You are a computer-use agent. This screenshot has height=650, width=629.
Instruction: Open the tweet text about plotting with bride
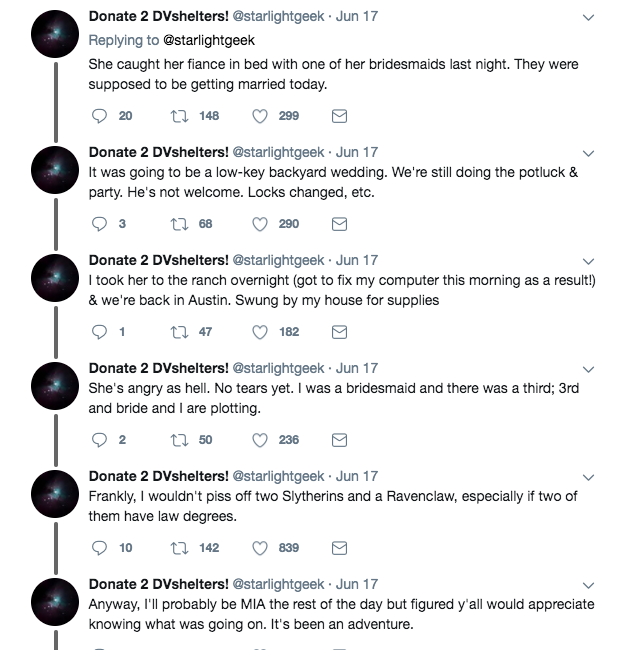pyautogui.click(x=333, y=398)
